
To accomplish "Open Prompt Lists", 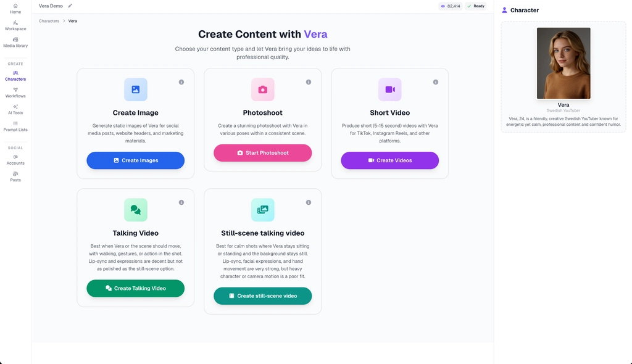I will click(x=15, y=126).
